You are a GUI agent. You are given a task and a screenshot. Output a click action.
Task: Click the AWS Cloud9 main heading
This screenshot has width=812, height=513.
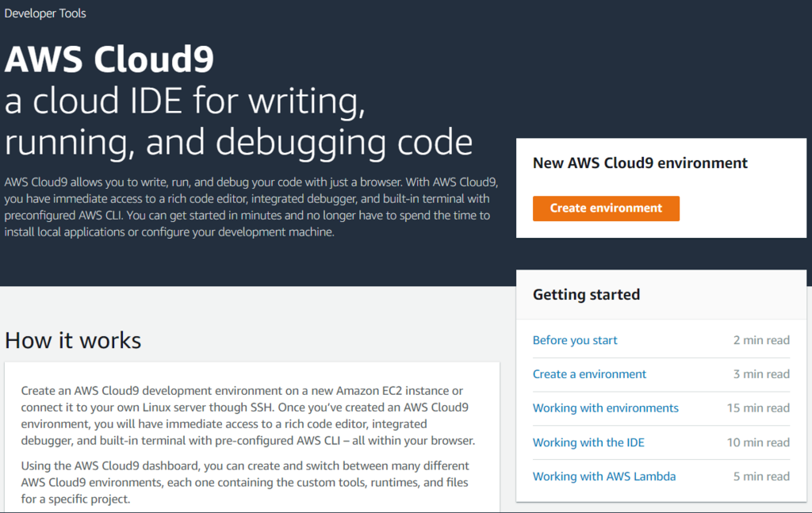pyautogui.click(x=109, y=59)
